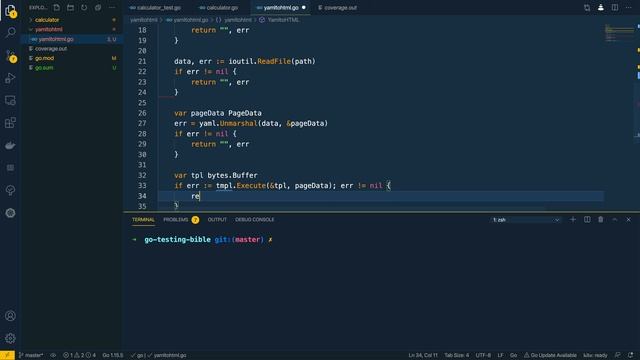Collapse the yamltohtml folder

48,29
